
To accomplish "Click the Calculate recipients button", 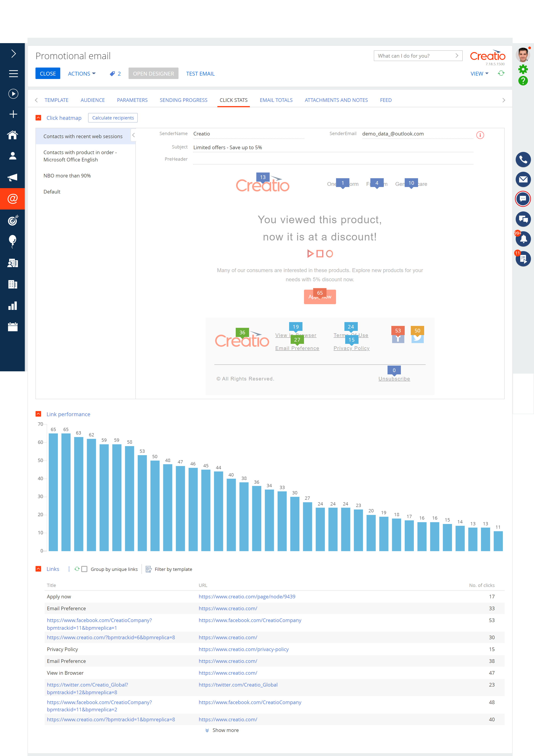I will tap(113, 118).
